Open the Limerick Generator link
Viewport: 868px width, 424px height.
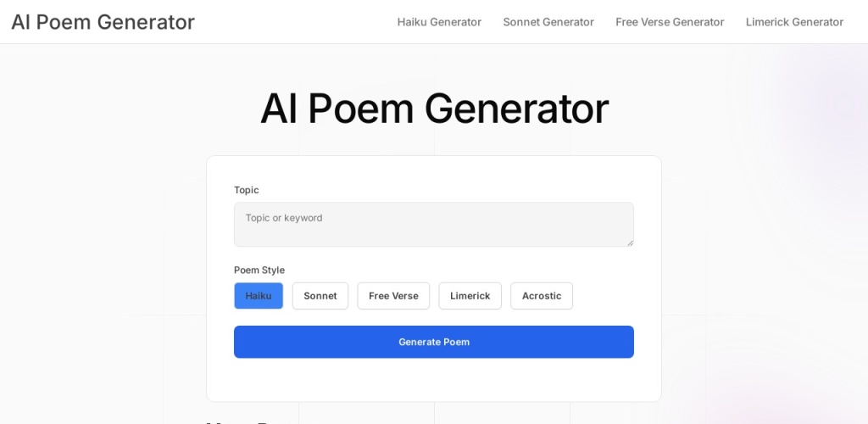point(794,22)
